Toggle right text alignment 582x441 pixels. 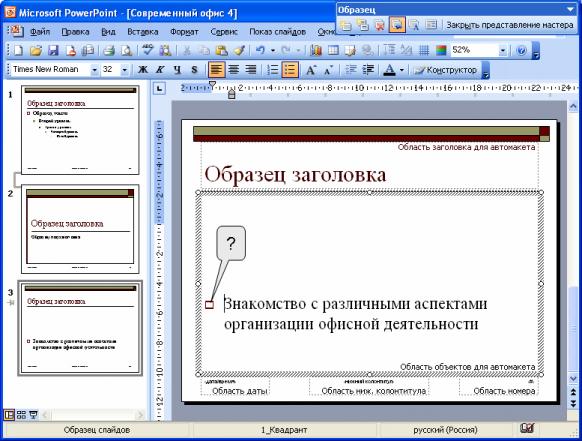pyautogui.click(x=251, y=70)
